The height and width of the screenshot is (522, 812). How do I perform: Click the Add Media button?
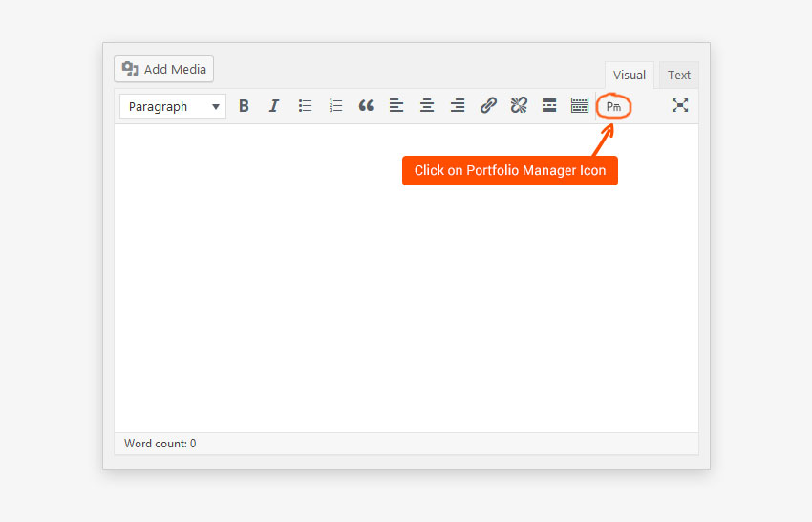[x=164, y=69]
